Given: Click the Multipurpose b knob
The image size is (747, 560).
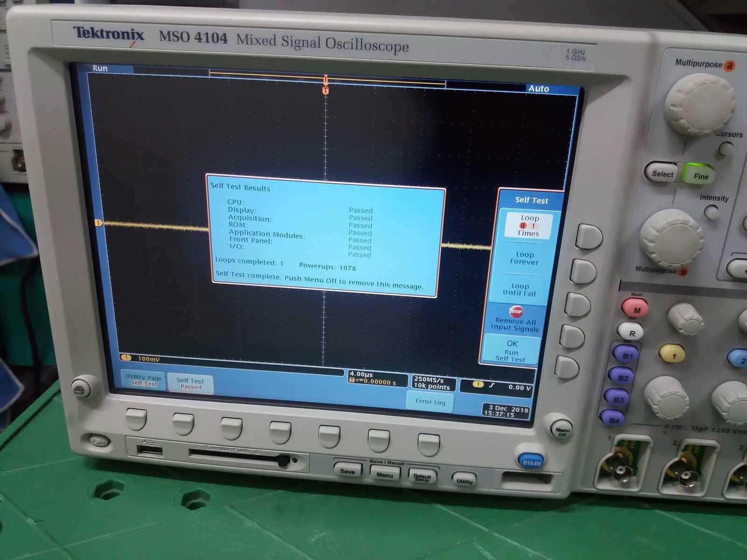Looking at the screenshot, I should point(671,238).
